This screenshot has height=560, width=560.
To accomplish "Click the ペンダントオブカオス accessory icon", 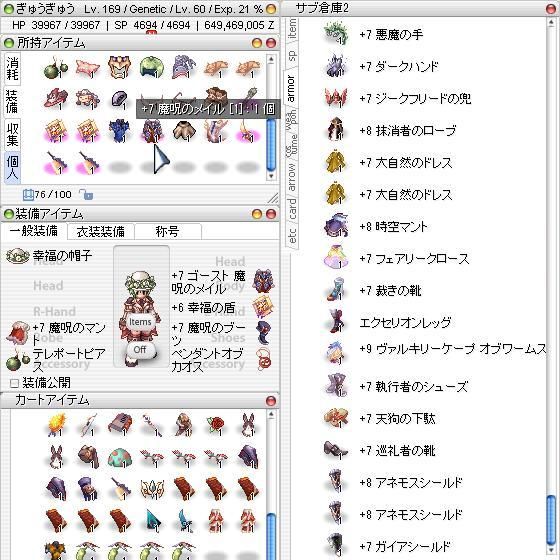I will tap(264, 359).
